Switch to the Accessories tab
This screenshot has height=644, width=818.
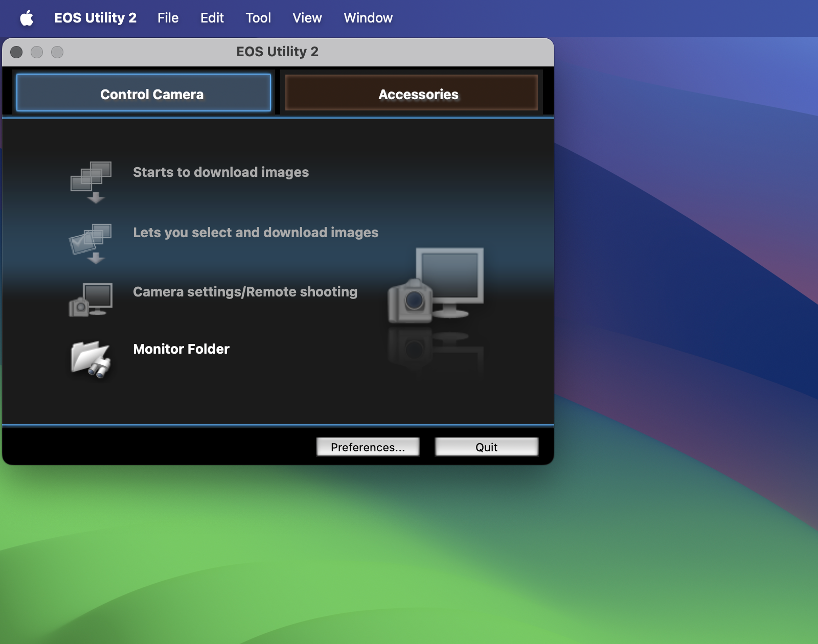coord(411,94)
